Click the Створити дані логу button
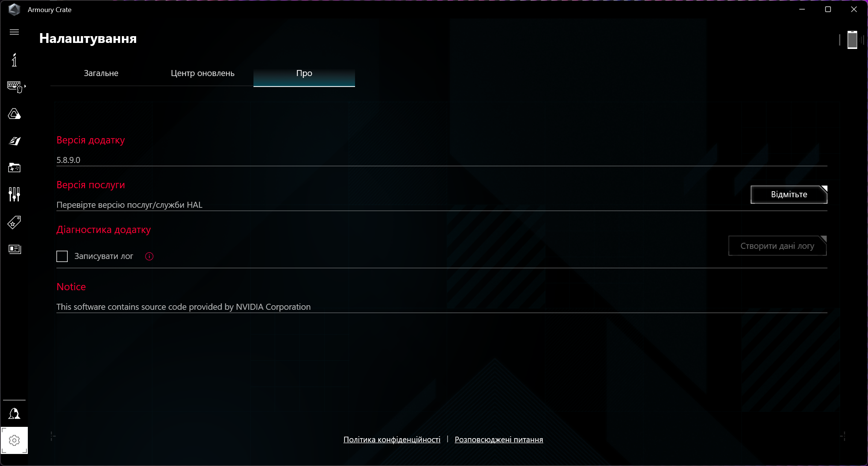Image resolution: width=868 pixels, height=466 pixels. [x=777, y=246]
